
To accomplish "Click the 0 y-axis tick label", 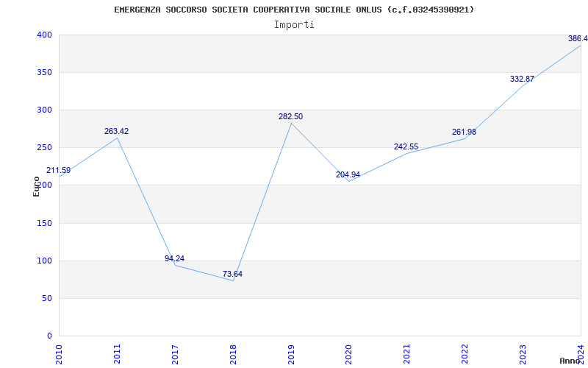I will pyautogui.click(x=49, y=336).
